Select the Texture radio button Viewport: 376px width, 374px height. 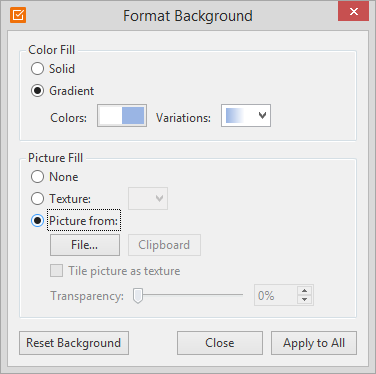(37, 199)
